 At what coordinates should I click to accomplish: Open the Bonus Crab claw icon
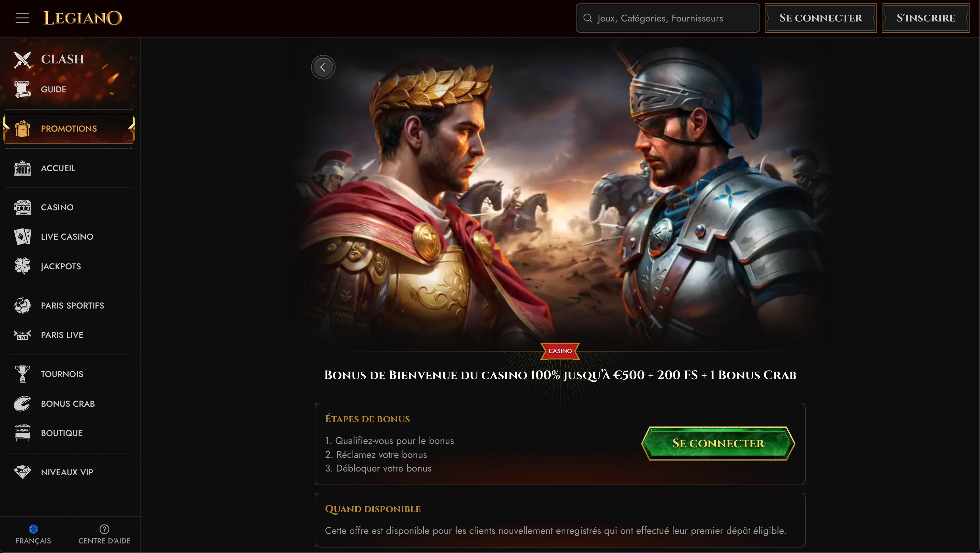pos(23,404)
